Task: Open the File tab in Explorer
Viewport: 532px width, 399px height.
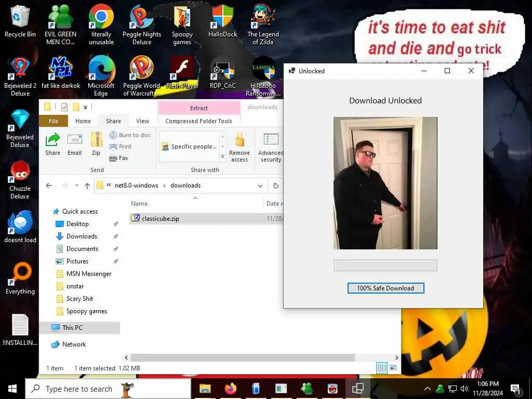Action: 54,121
